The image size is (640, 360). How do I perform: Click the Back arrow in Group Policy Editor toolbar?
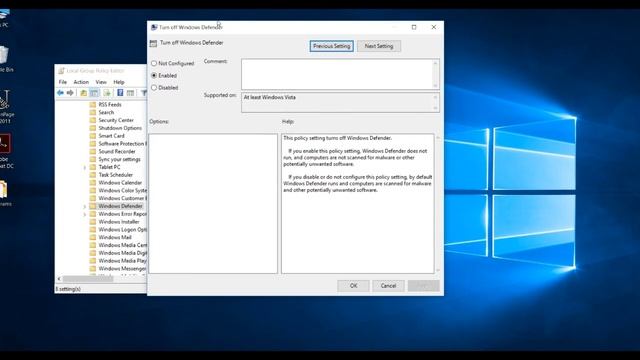coord(60,93)
